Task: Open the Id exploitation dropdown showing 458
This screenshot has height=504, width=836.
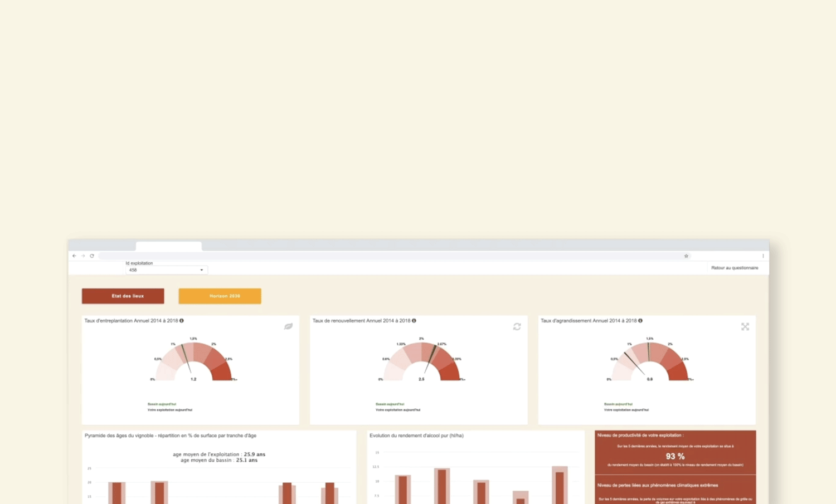Action: pos(166,270)
